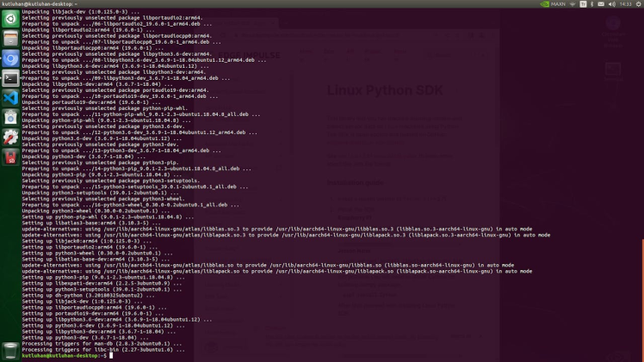Open the session gear menu

click(638, 4)
